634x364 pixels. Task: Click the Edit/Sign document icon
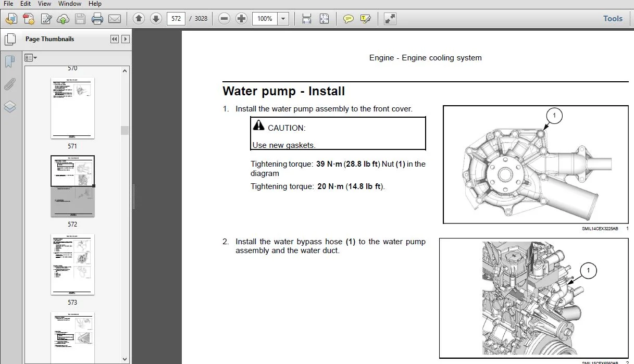(46, 19)
